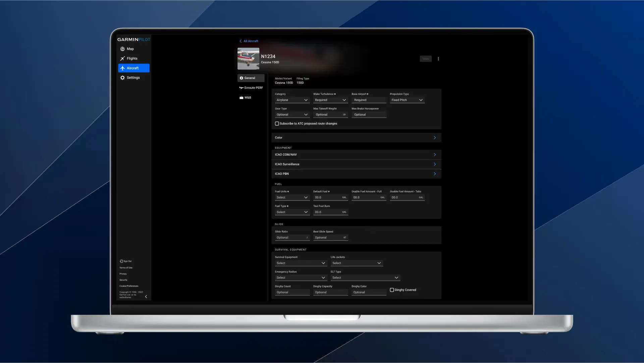Click the Best Glide Speed input field
Image resolution: width=644 pixels, height=363 pixels.
[x=330, y=238]
